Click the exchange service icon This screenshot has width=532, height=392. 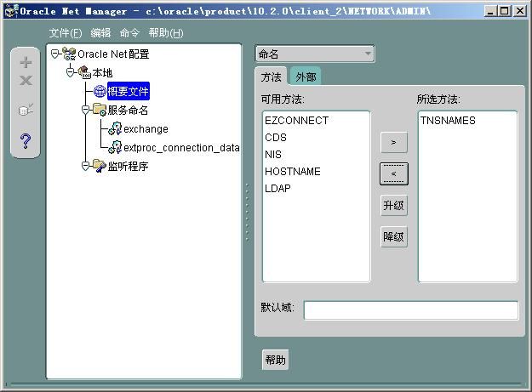(115, 128)
